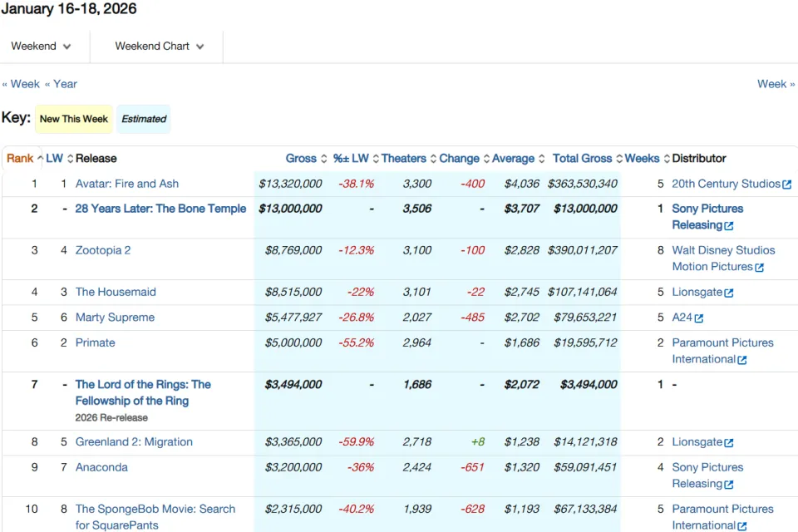Click external icon beside A24
Screen dimensions: 798x532
click(699, 318)
